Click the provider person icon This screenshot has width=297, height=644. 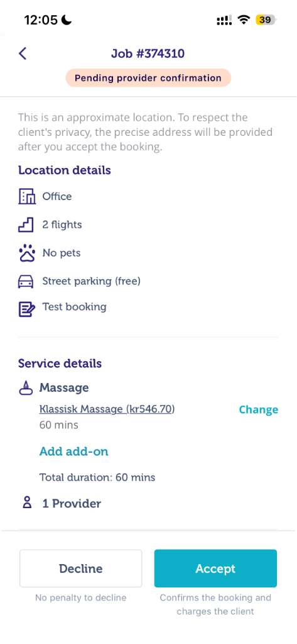[x=27, y=503]
